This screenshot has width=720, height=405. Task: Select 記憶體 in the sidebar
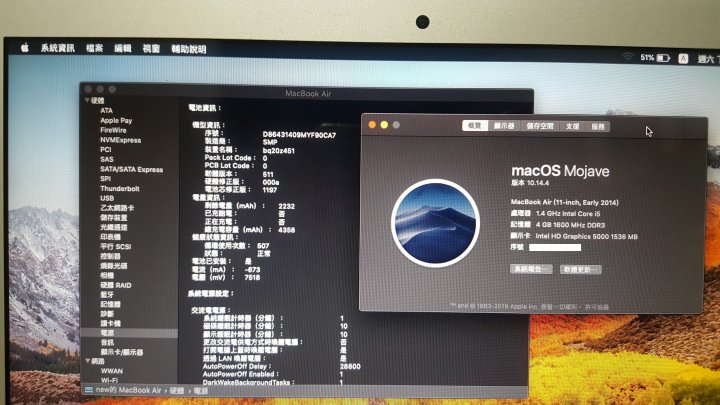point(110,304)
